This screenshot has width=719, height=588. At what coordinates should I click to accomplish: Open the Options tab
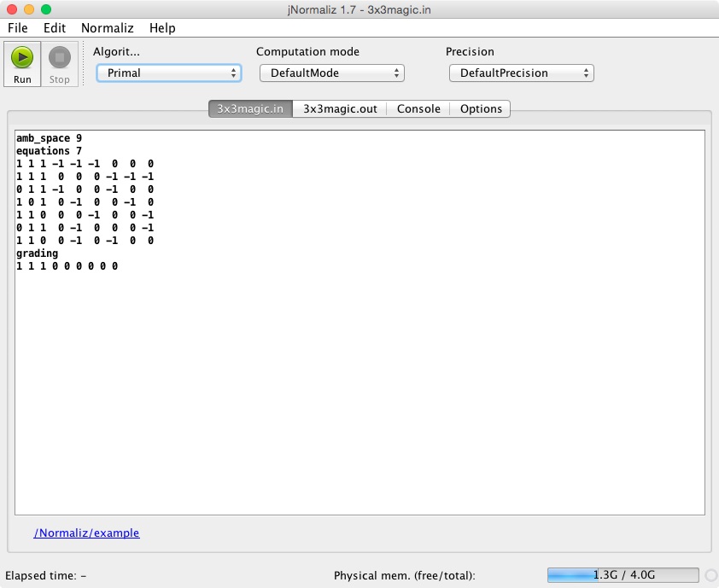[481, 109]
